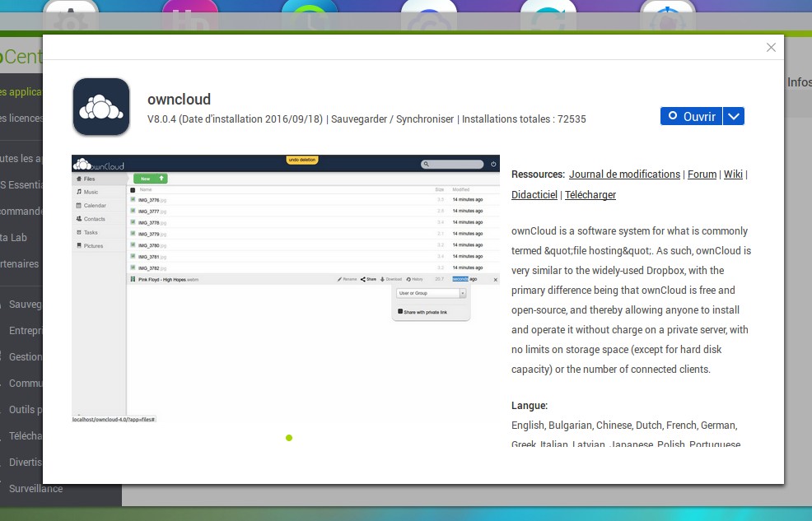This screenshot has height=521, width=812.
Task: Click the Langue heading
Action: point(530,406)
